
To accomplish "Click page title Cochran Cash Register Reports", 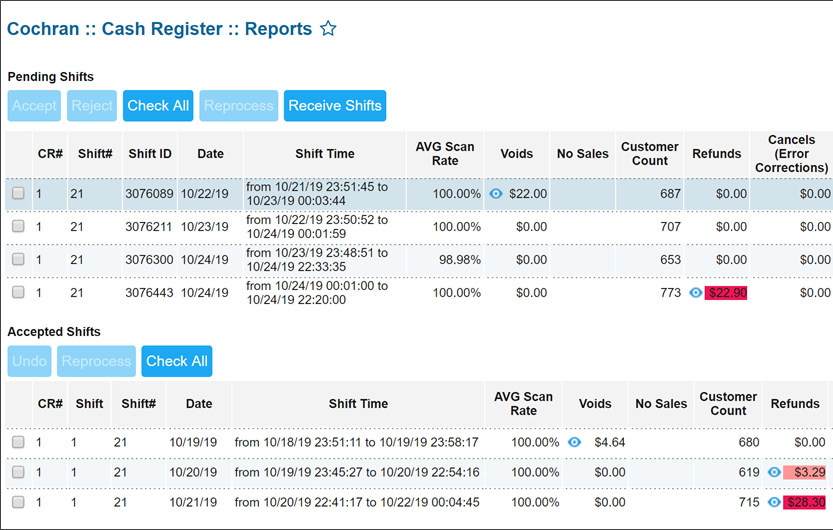I will [159, 29].
